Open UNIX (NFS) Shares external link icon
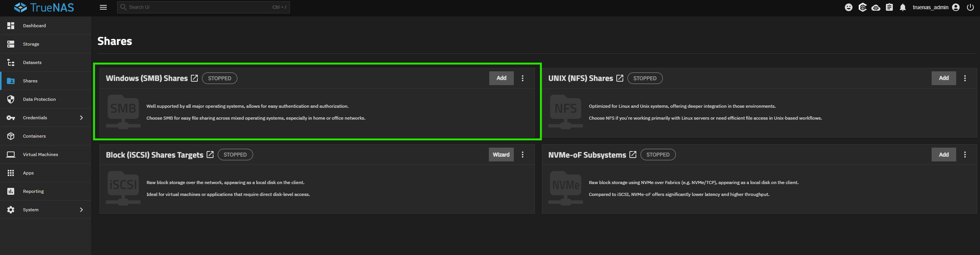The height and width of the screenshot is (255, 980). [620, 78]
